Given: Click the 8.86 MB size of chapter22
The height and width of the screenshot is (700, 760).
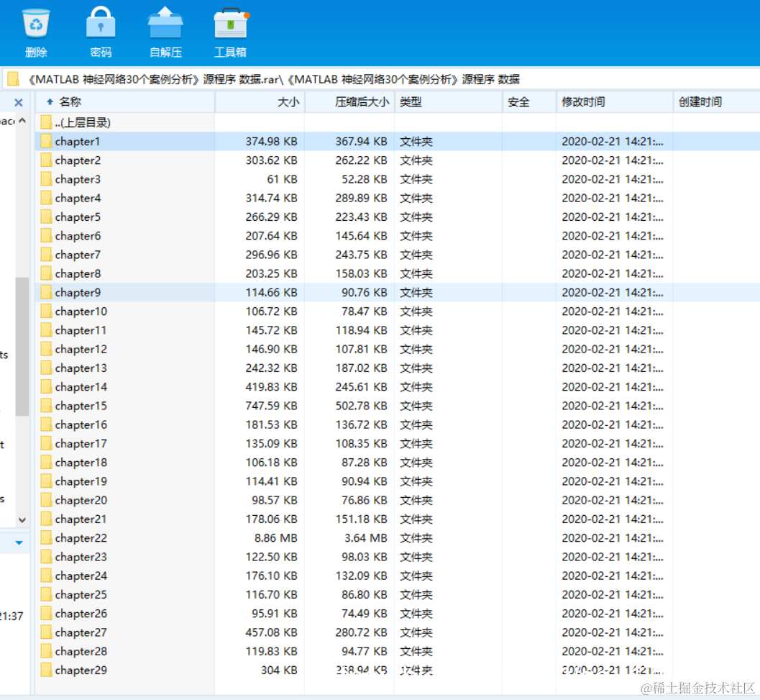Looking at the screenshot, I should (276, 538).
